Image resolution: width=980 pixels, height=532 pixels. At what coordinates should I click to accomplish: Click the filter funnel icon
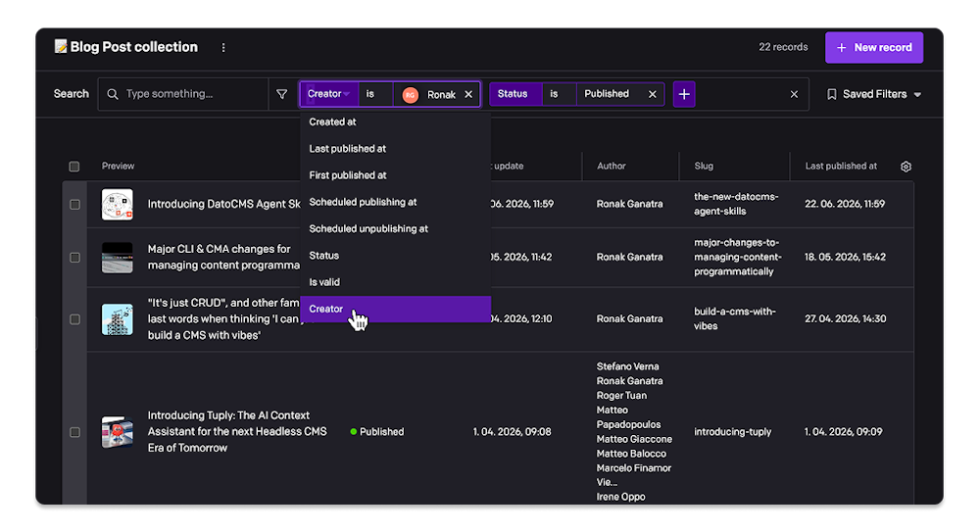pos(282,94)
